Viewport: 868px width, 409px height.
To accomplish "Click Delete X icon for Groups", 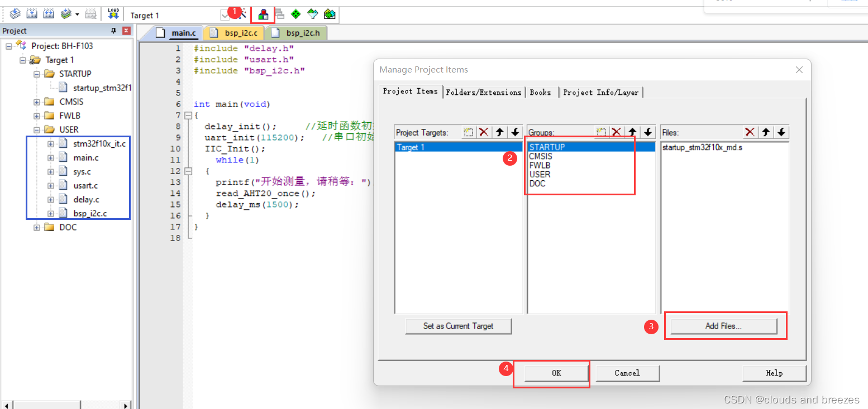I will (617, 132).
